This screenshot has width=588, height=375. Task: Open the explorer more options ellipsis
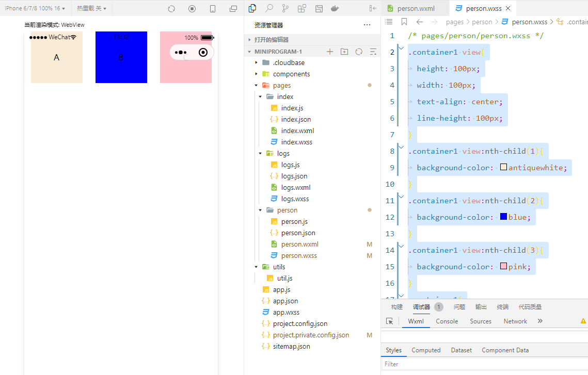click(367, 25)
